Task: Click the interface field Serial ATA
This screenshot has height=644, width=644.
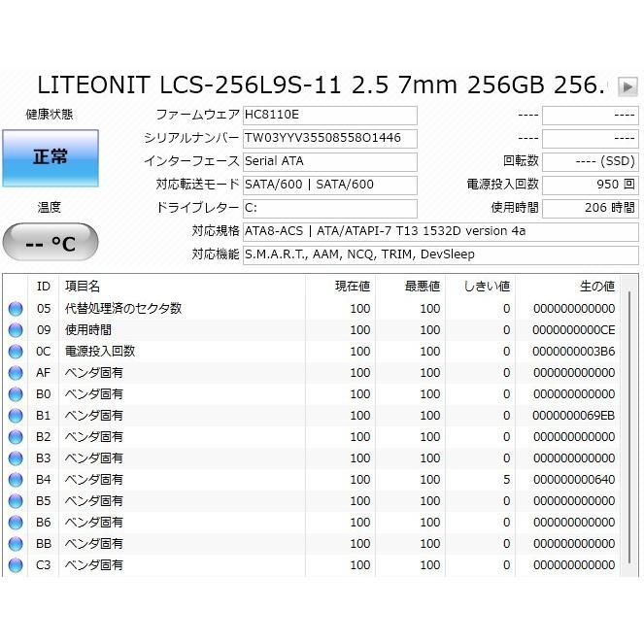Action: (330, 162)
